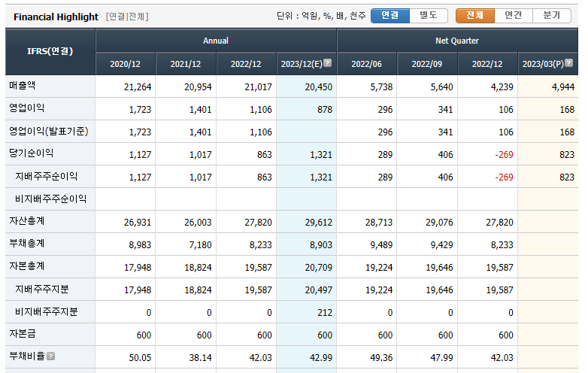The height and width of the screenshot is (373, 588).
Task: Switch to 별도 separate view
Action: coord(429,16)
